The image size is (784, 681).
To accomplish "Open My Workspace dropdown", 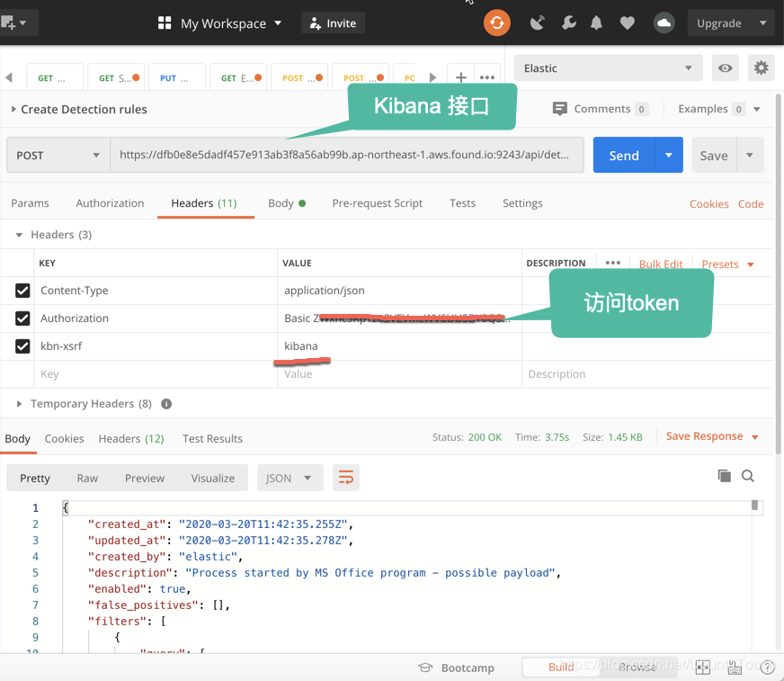I will [231, 23].
